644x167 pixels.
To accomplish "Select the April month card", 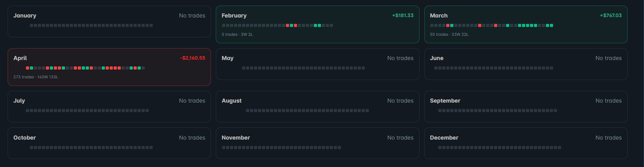I will [x=109, y=67].
